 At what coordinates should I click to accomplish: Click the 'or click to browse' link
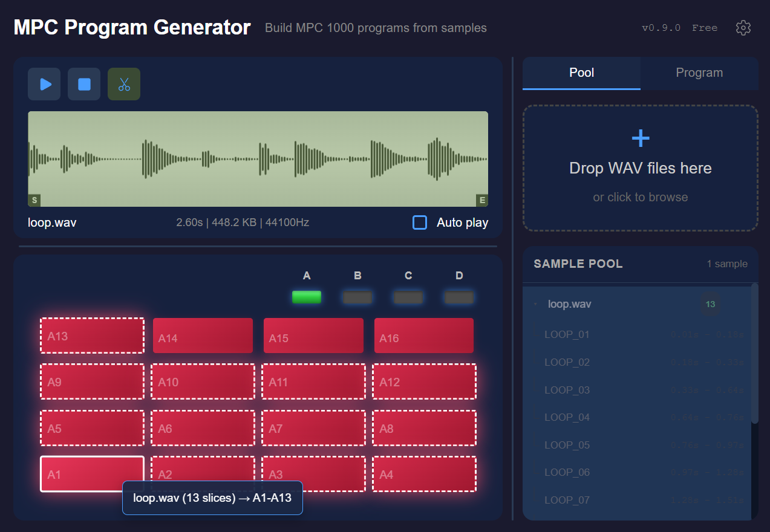pos(640,197)
